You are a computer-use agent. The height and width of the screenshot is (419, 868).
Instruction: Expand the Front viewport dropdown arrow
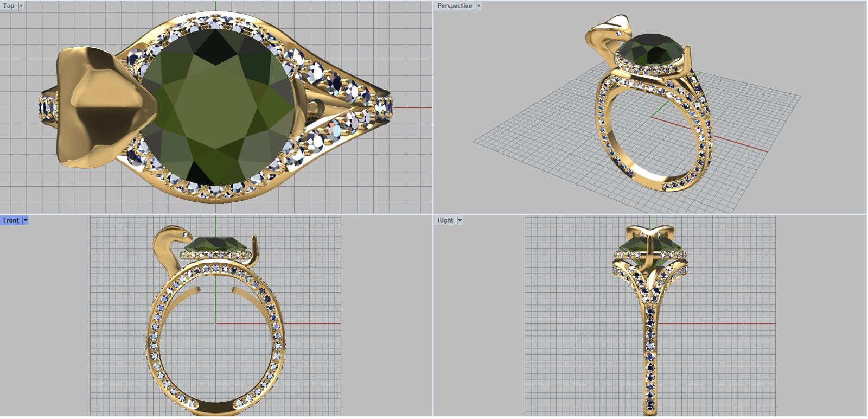click(25, 220)
